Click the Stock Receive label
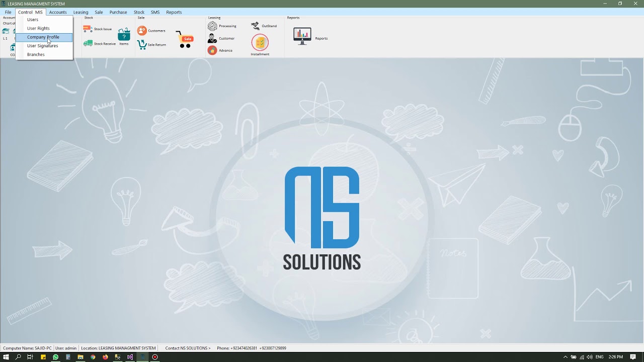 (x=105, y=44)
